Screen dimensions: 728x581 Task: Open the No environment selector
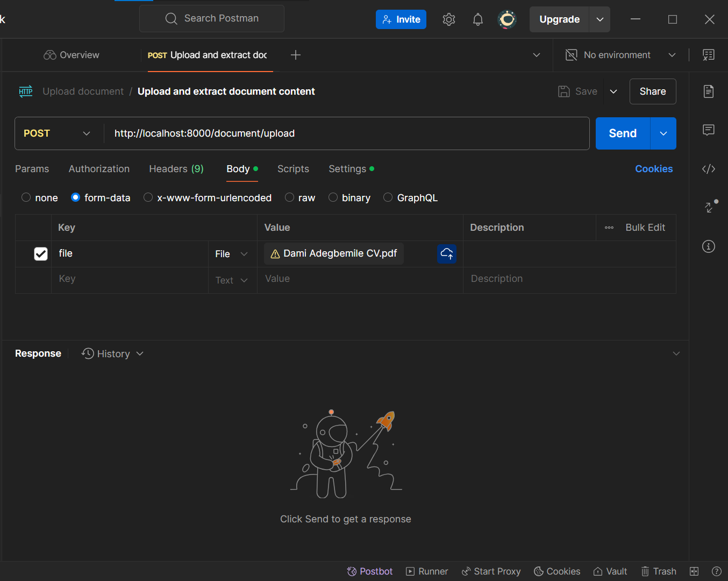(620, 55)
